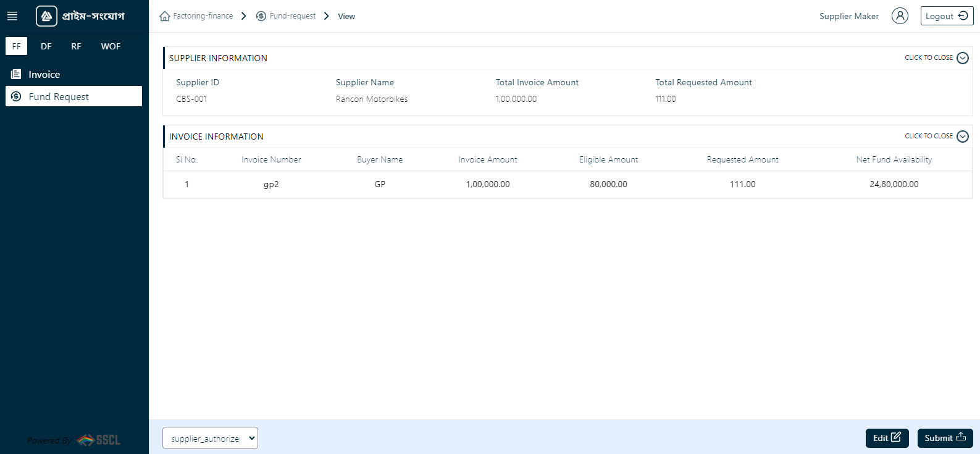Click Supplier Information CLICK TO CLOSE text
This screenshot has width=980, height=454.
pyautogui.click(x=929, y=58)
